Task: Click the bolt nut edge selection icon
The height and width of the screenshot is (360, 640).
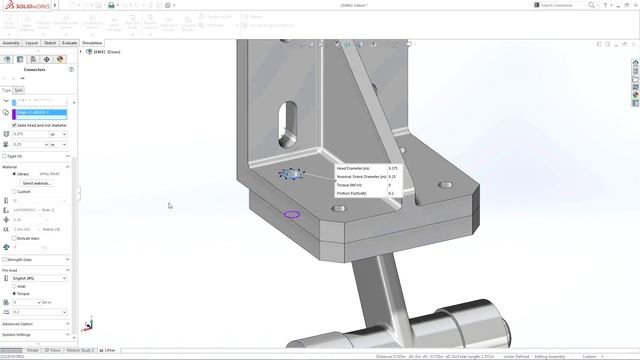Action: [x=6, y=112]
